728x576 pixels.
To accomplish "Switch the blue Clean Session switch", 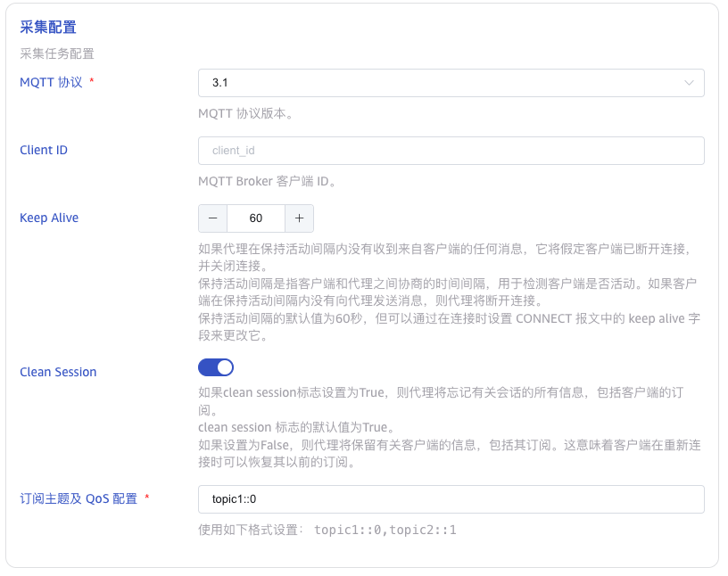I will [214, 366].
